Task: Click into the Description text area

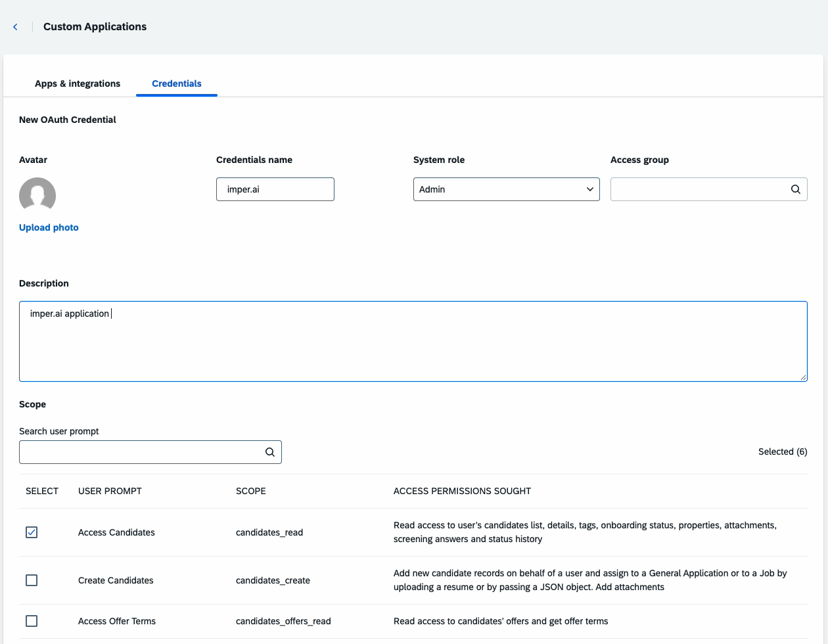Action: 413,341
